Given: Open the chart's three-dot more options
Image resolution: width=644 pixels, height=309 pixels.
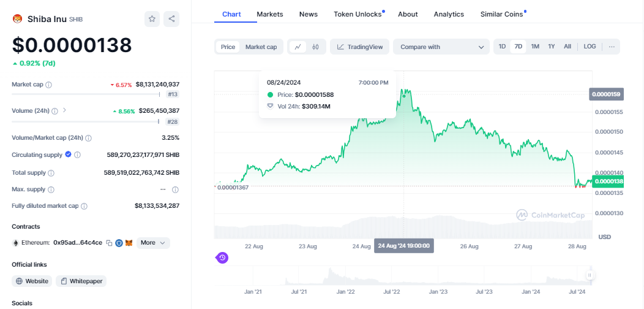Looking at the screenshot, I should pyautogui.click(x=612, y=47).
